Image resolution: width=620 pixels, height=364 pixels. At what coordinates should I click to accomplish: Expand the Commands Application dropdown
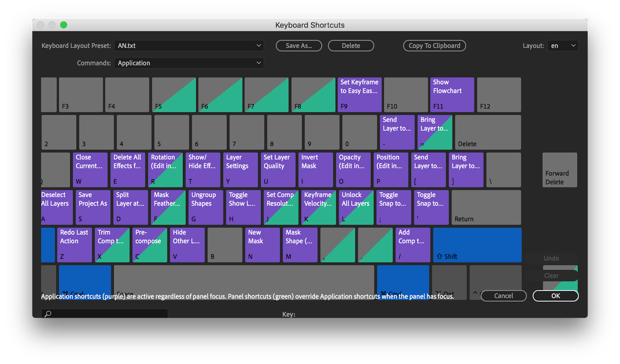click(189, 63)
